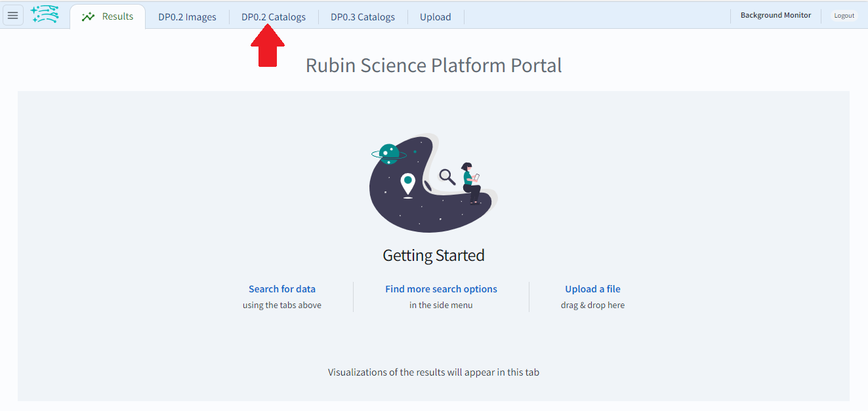Open the Upload tab

pos(435,16)
